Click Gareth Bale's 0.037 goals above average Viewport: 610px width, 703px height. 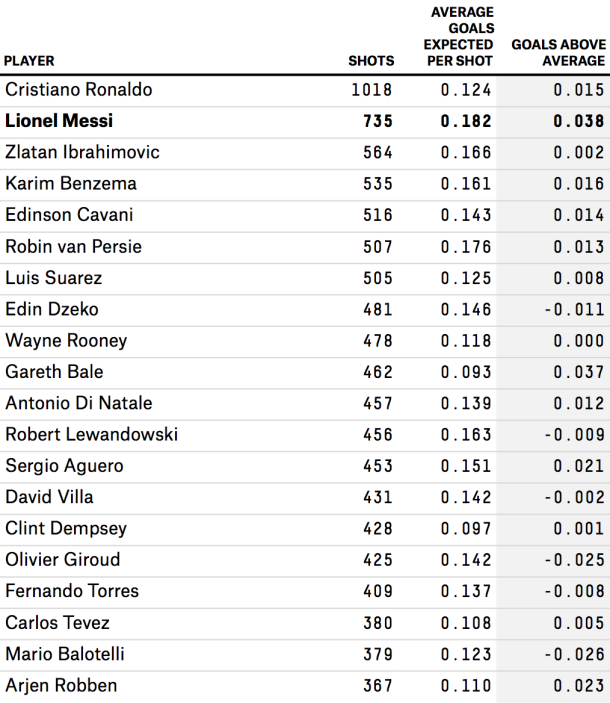point(579,372)
